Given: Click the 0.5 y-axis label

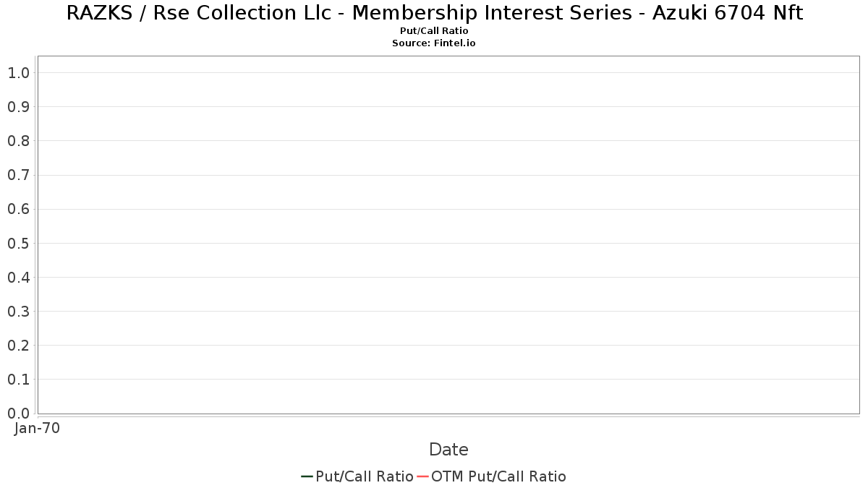Looking at the screenshot, I should pyautogui.click(x=18, y=244).
